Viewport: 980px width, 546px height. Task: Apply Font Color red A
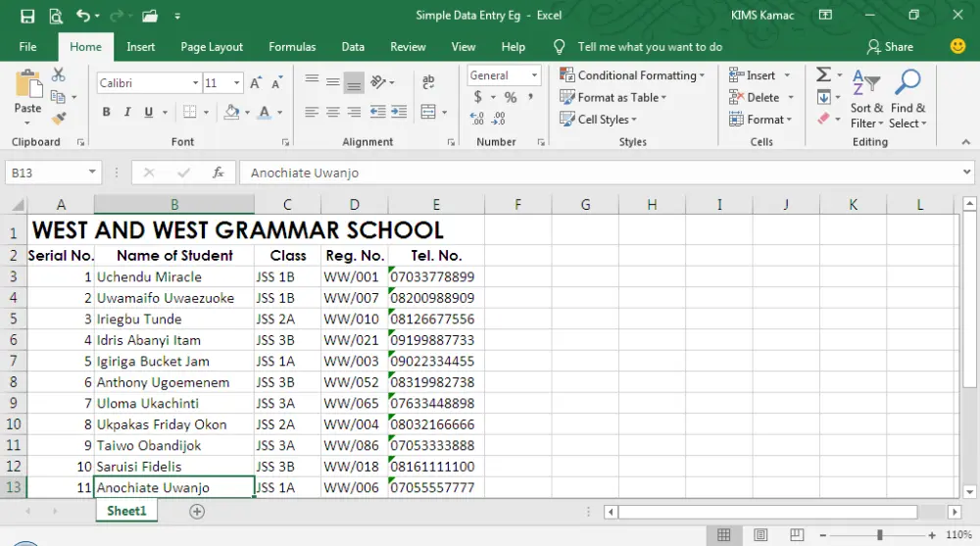[265, 112]
